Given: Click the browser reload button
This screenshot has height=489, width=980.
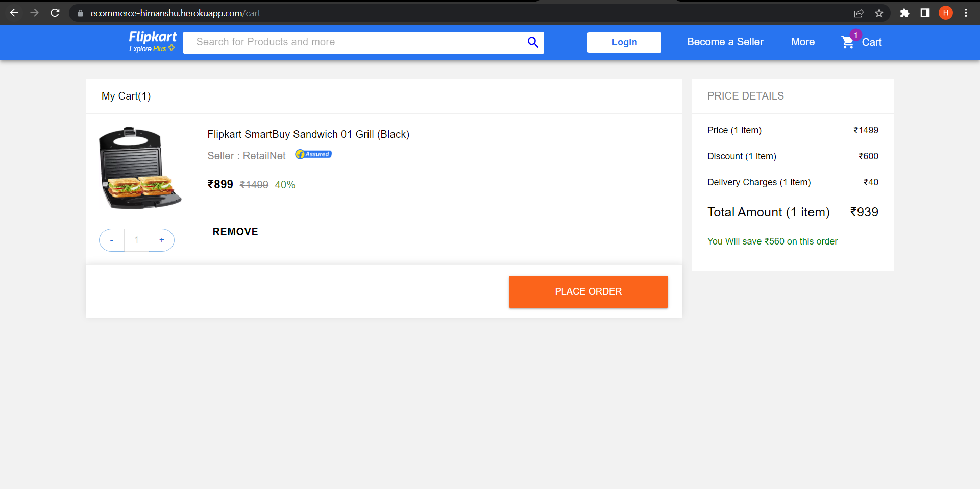Looking at the screenshot, I should (x=55, y=13).
